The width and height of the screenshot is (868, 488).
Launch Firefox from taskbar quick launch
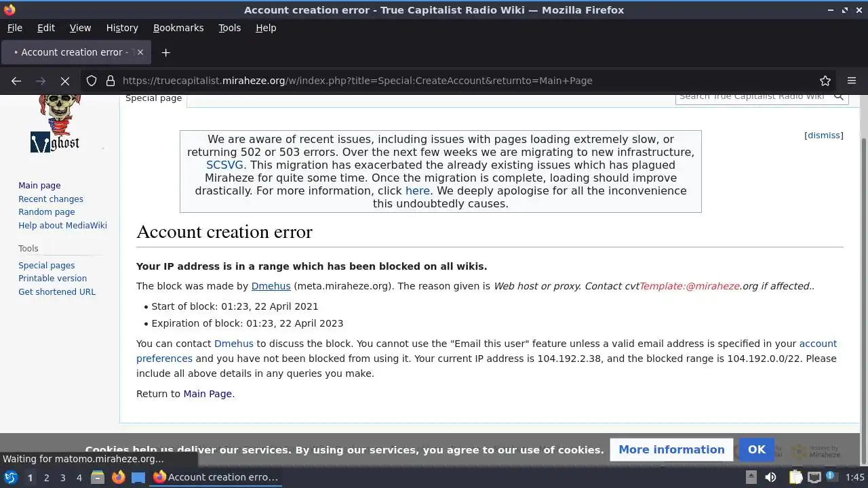pyautogui.click(x=118, y=477)
